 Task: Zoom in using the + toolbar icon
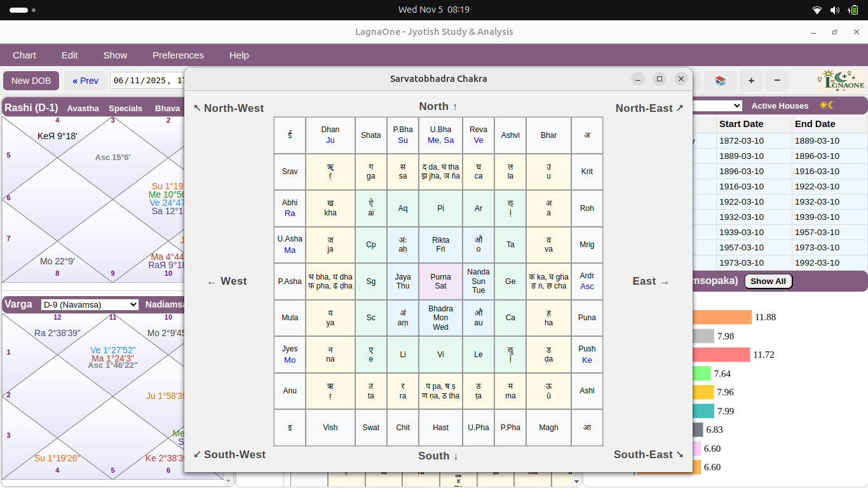(x=751, y=81)
